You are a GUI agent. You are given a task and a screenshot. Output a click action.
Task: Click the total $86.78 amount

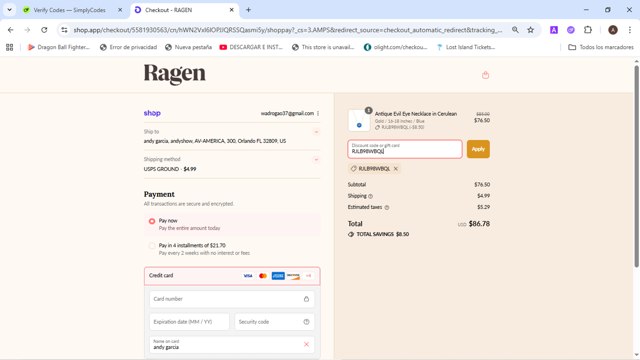point(479,224)
